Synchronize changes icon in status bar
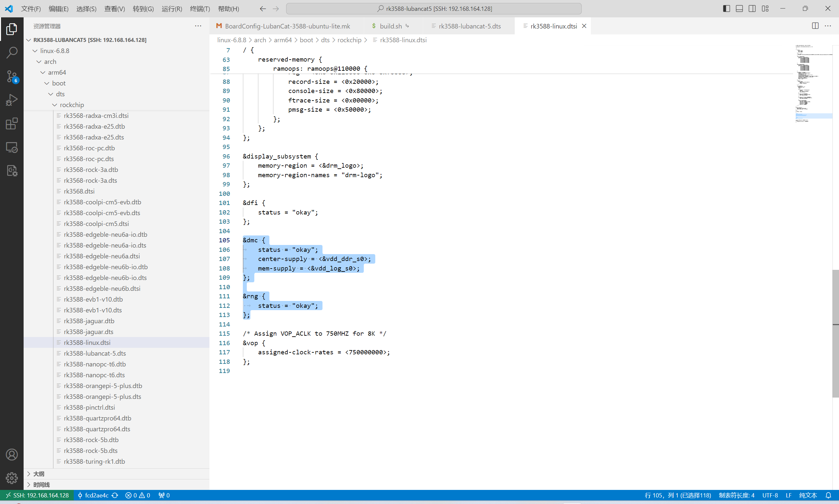Viewport: 839px width, 504px height. click(x=115, y=495)
